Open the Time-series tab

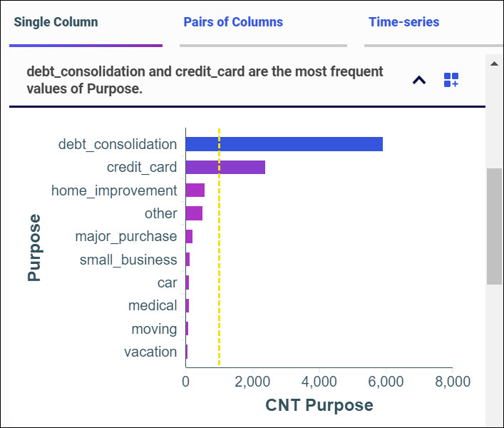pos(403,22)
